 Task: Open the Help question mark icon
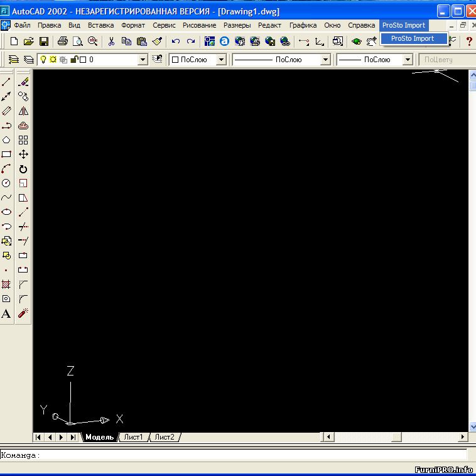click(469, 41)
